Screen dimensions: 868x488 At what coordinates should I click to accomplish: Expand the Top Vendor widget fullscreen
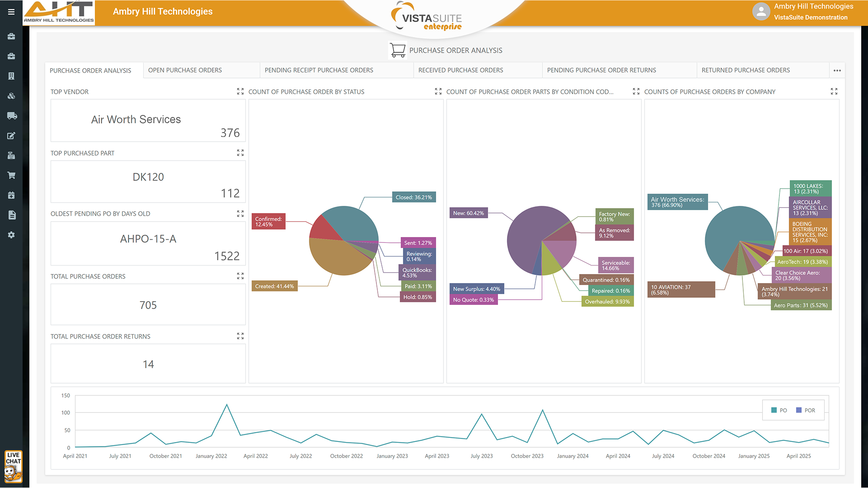(240, 91)
